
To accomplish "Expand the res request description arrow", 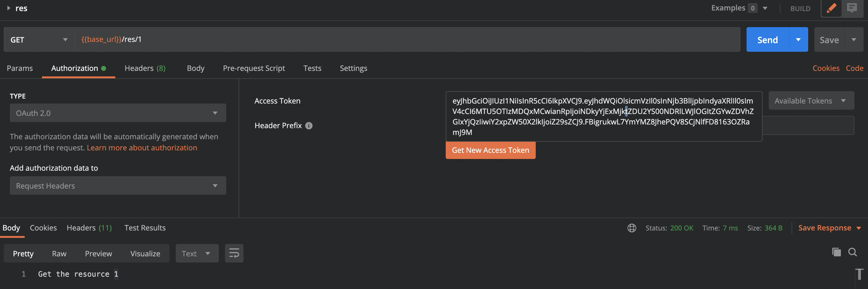I will coord(9,8).
